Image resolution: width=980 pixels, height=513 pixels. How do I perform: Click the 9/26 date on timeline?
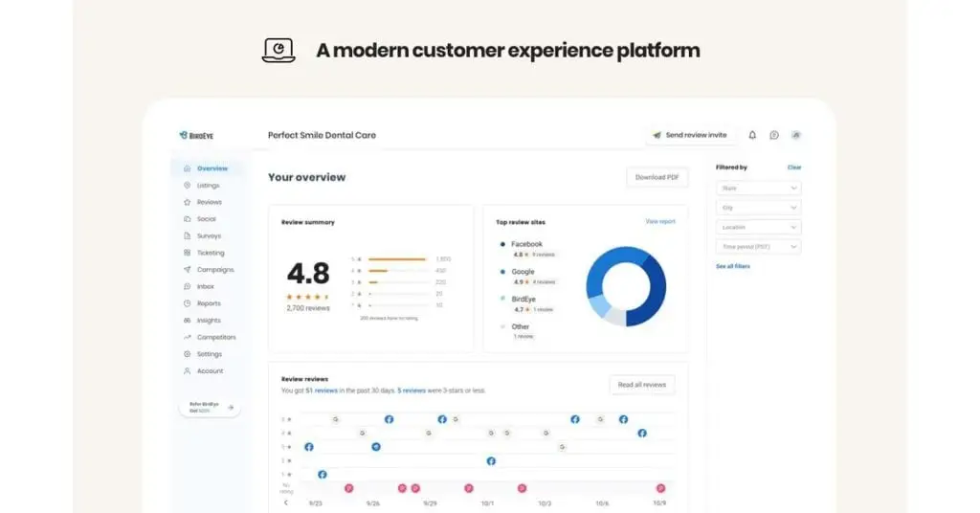[x=373, y=503]
